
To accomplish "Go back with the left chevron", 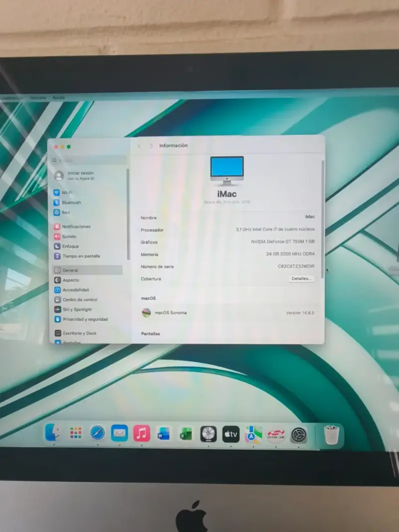I will tap(139, 146).
